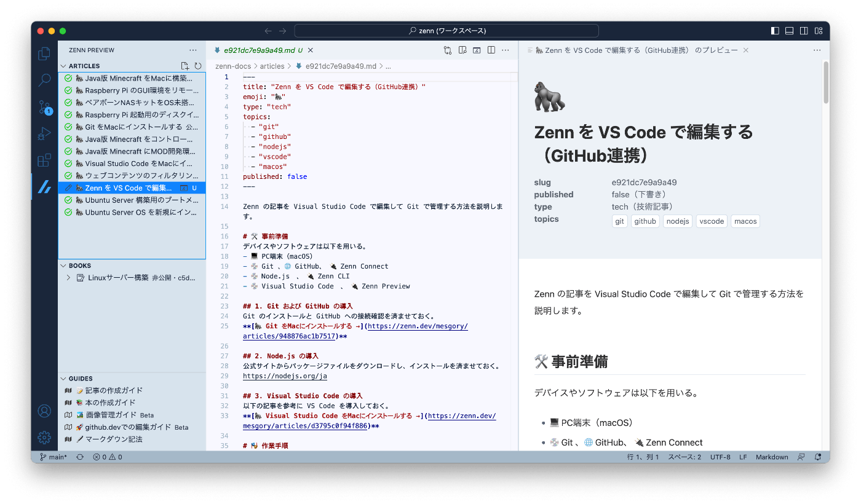Viewport: 861px width, 504px height.
Task: Open preview pane more actions ellipsis
Action: tap(817, 50)
